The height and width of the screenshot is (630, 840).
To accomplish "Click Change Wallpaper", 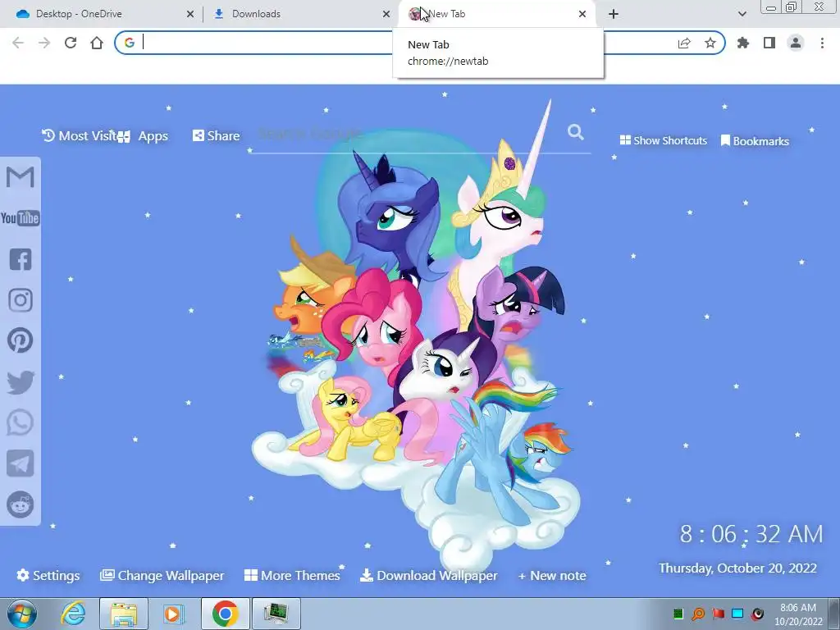I will pyautogui.click(x=162, y=575).
